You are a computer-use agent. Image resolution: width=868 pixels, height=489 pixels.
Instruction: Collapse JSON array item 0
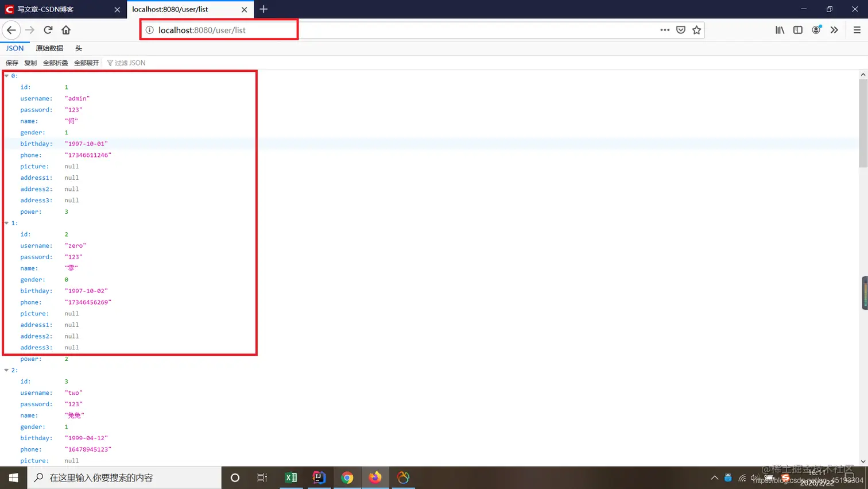point(7,76)
